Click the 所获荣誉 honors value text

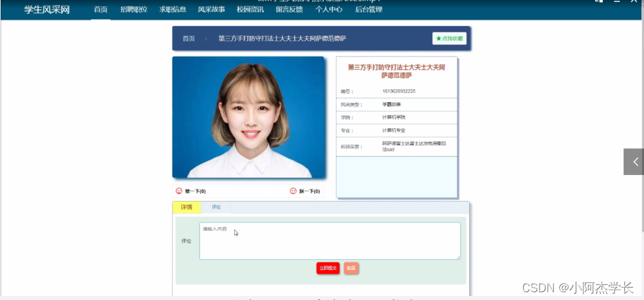pos(414,146)
